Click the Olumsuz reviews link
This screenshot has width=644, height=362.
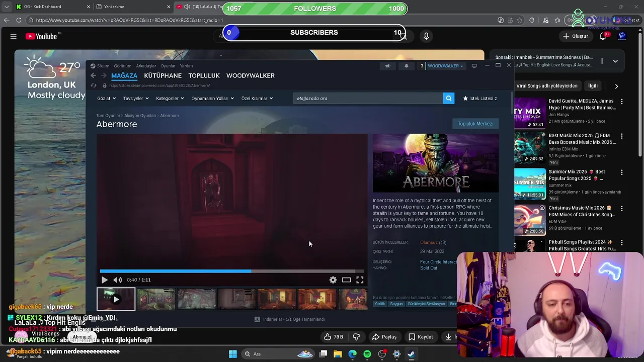[x=429, y=242]
